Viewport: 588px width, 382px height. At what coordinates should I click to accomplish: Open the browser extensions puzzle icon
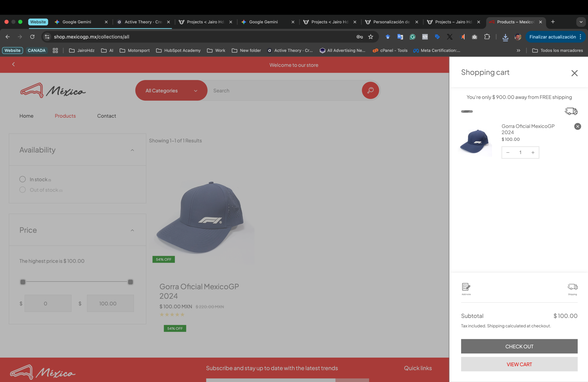[487, 37]
